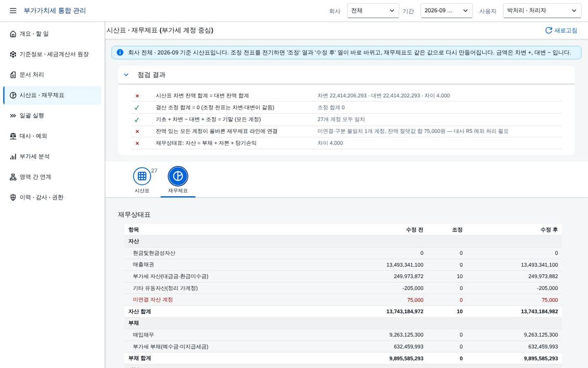
Task: Select the 재무제표 pie chart icon tab
Action: [178, 176]
